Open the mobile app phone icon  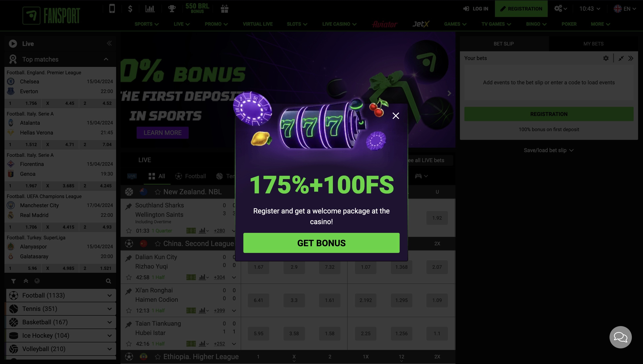[112, 9]
